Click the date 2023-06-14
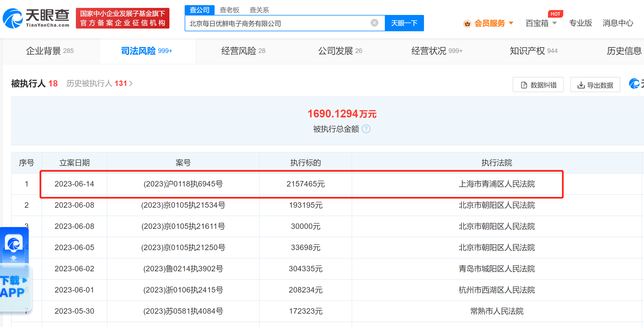 pos(74,184)
